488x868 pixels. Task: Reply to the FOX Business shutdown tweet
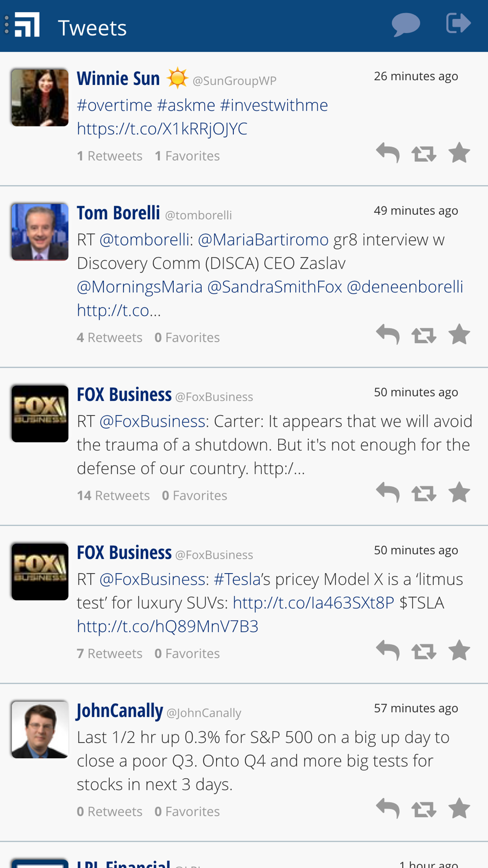(388, 493)
